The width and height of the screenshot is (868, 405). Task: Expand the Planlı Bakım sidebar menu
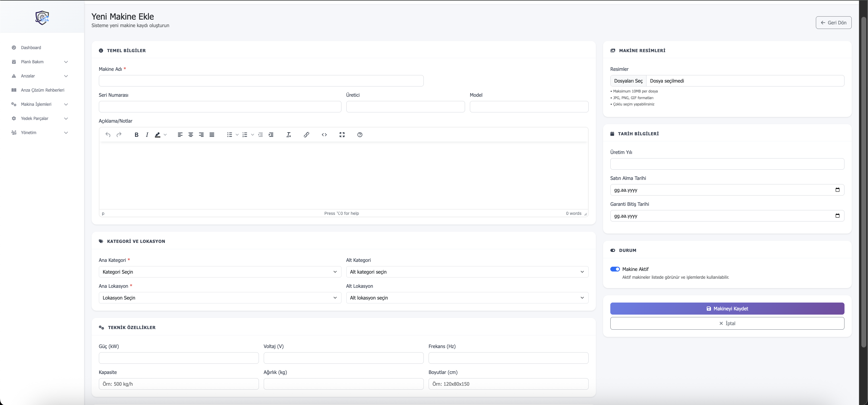tap(40, 62)
